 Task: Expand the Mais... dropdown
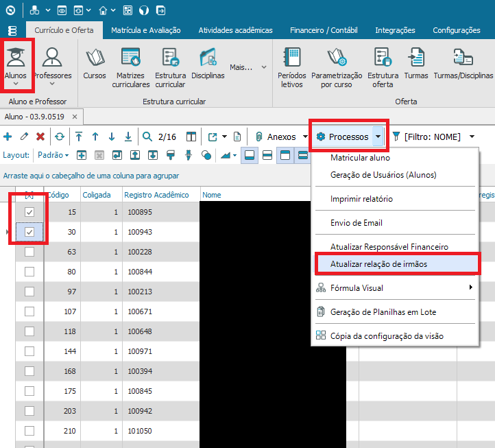264,67
